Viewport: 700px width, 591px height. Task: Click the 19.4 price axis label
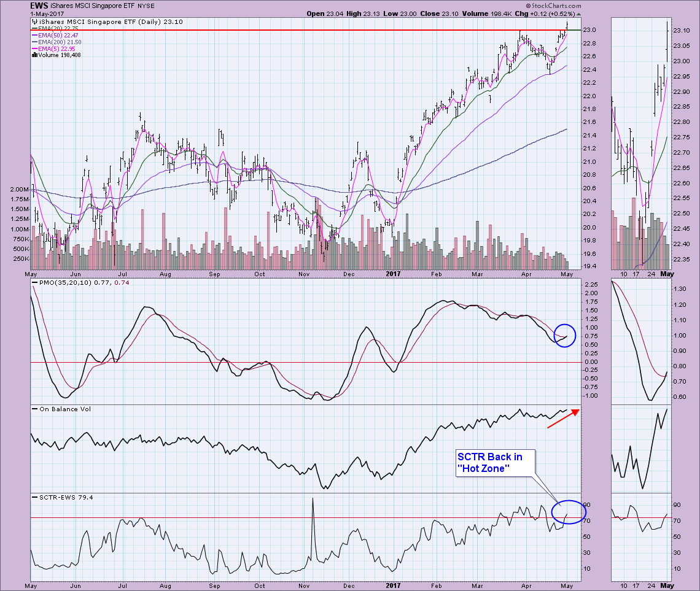pyautogui.click(x=589, y=266)
